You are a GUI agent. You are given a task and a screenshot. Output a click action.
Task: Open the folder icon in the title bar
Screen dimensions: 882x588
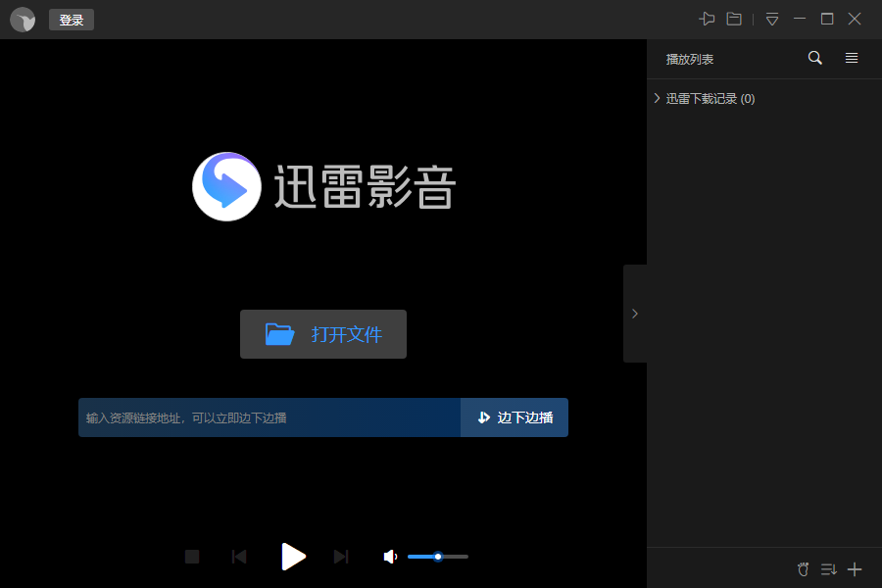733,18
